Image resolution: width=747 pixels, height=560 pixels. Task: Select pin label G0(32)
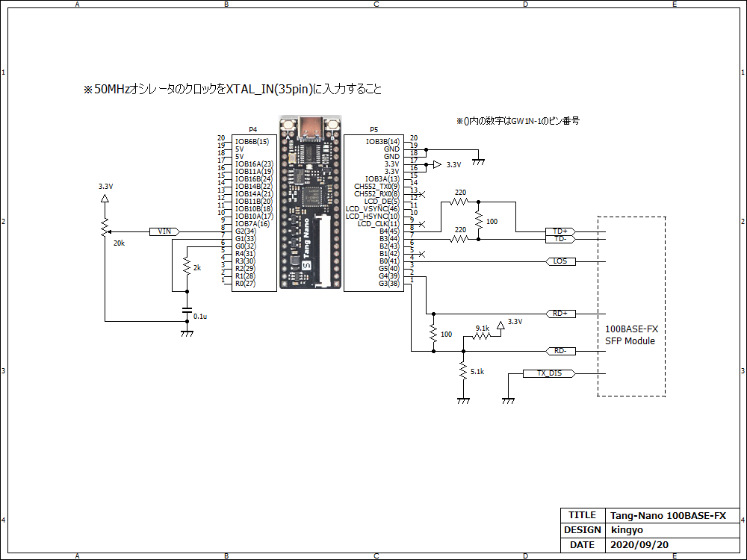point(245,246)
